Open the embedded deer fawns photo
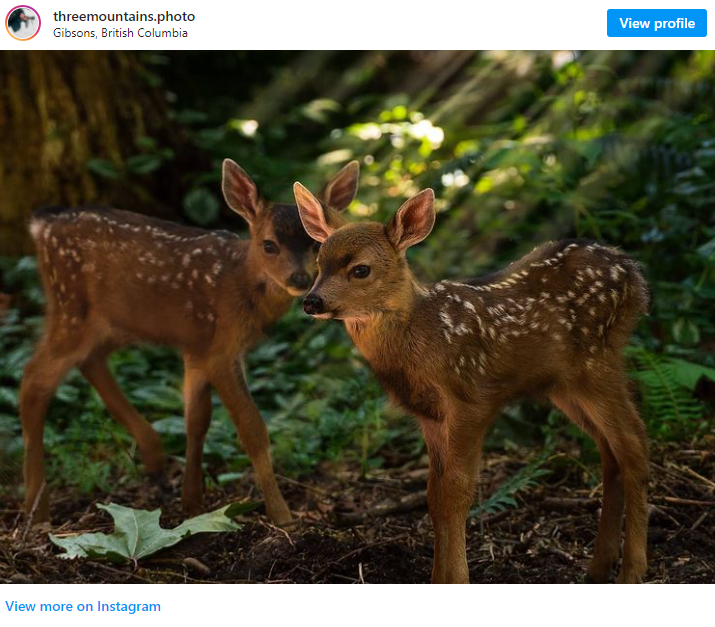Image resolution: width=715 pixels, height=627 pixels. click(x=358, y=317)
